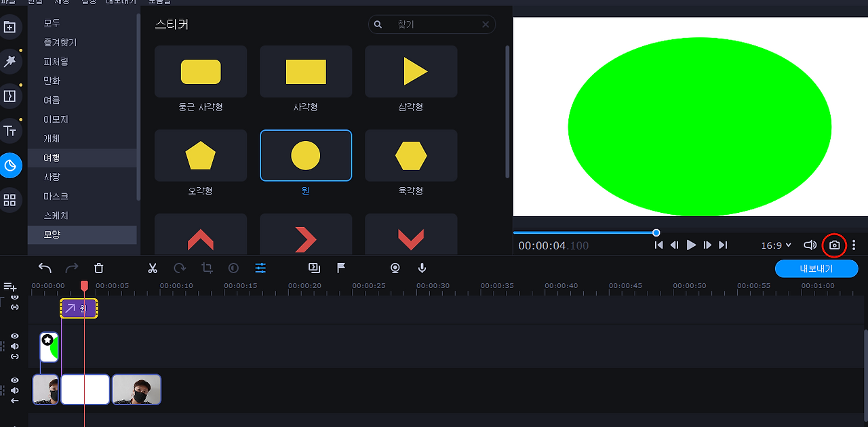Add a marker with the flag icon
The height and width of the screenshot is (427, 868).
(x=341, y=268)
